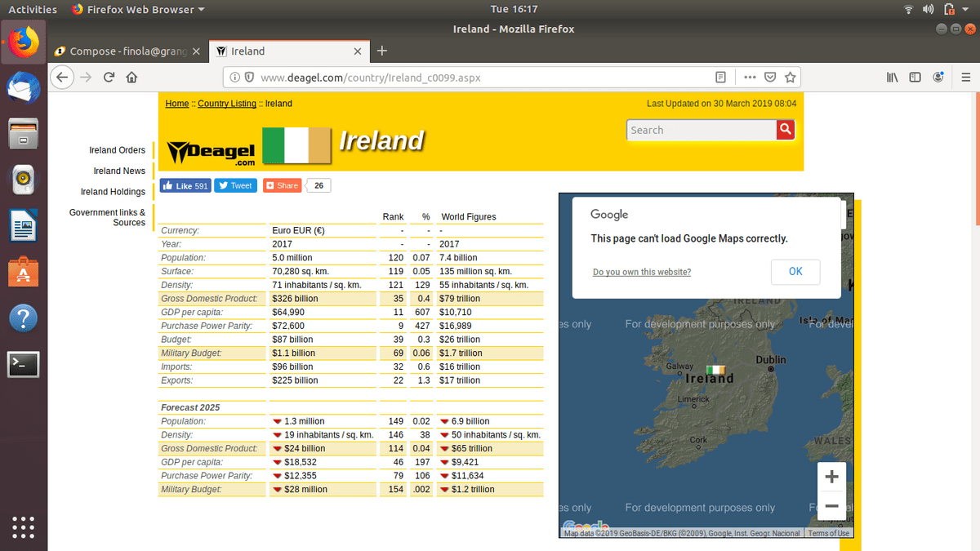
Task: Open the Files manager in the dock
Action: click(x=24, y=133)
